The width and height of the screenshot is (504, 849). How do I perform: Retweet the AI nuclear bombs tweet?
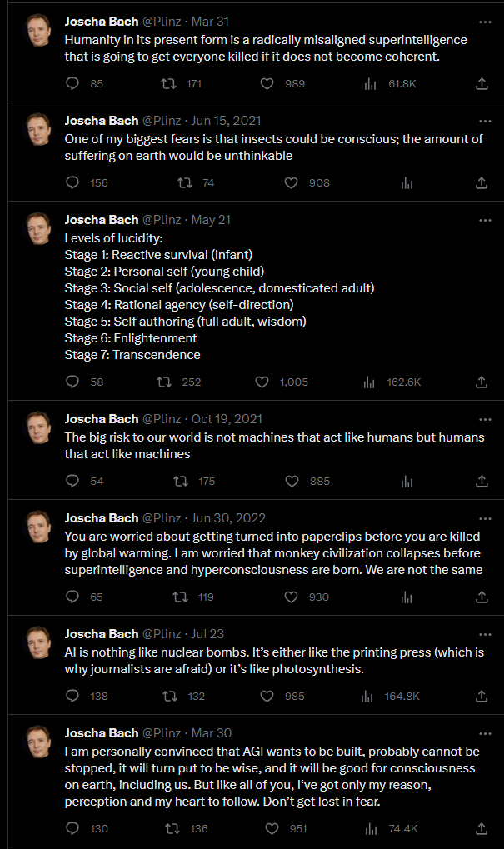point(170,696)
